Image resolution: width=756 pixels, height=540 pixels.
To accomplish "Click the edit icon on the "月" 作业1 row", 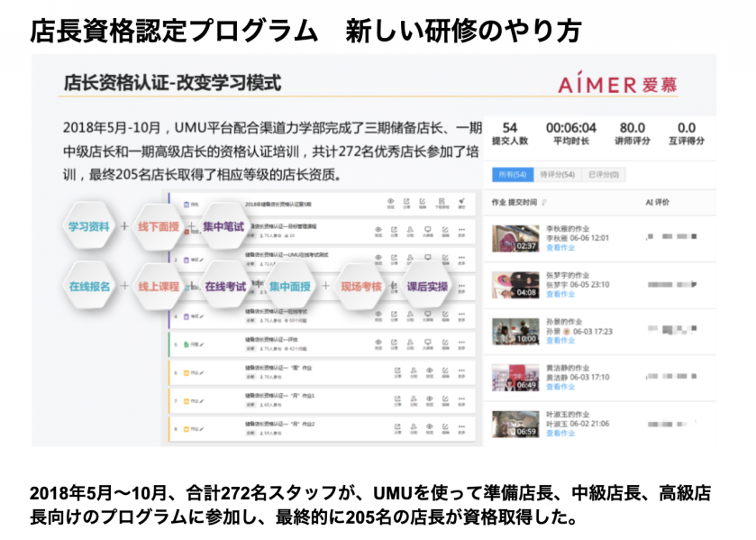I will click(445, 399).
